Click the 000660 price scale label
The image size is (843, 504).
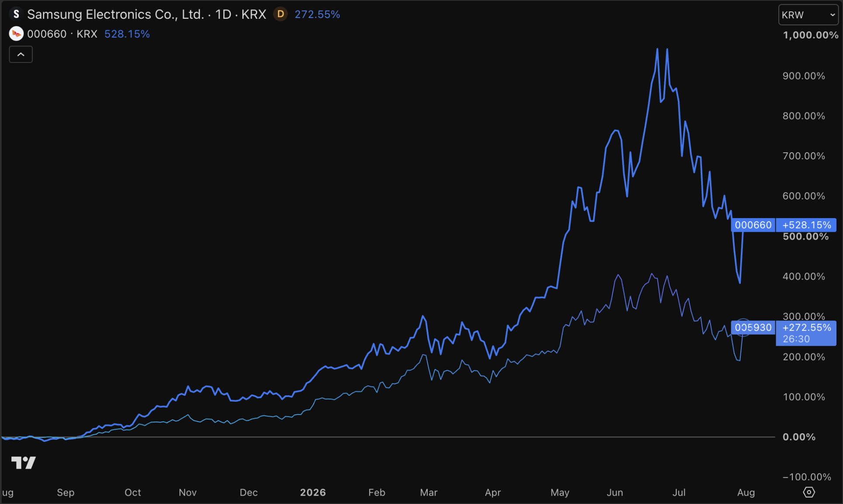coord(753,225)
